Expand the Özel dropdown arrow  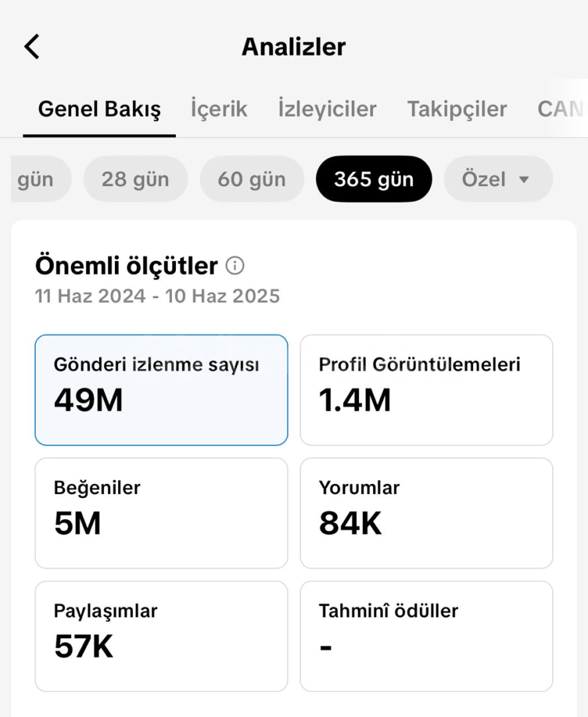[524, 179]
